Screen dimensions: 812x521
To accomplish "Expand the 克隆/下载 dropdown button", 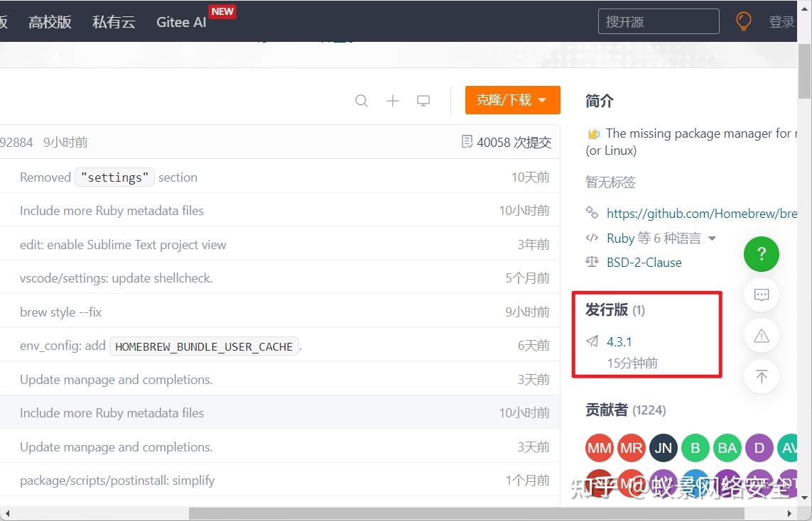I will point(513,100).
